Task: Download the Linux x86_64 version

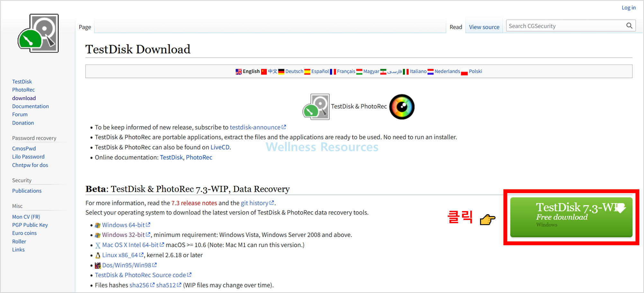Action: pos(123,255)
